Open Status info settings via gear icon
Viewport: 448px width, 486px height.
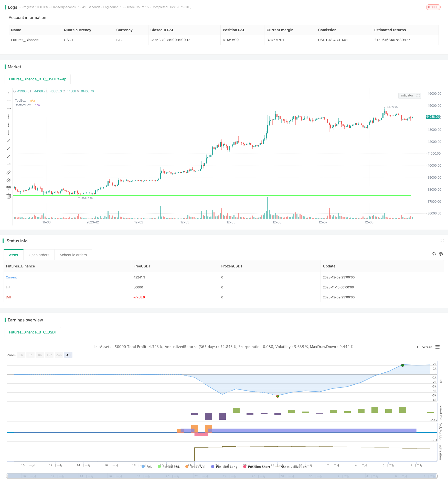pos(441,254)
